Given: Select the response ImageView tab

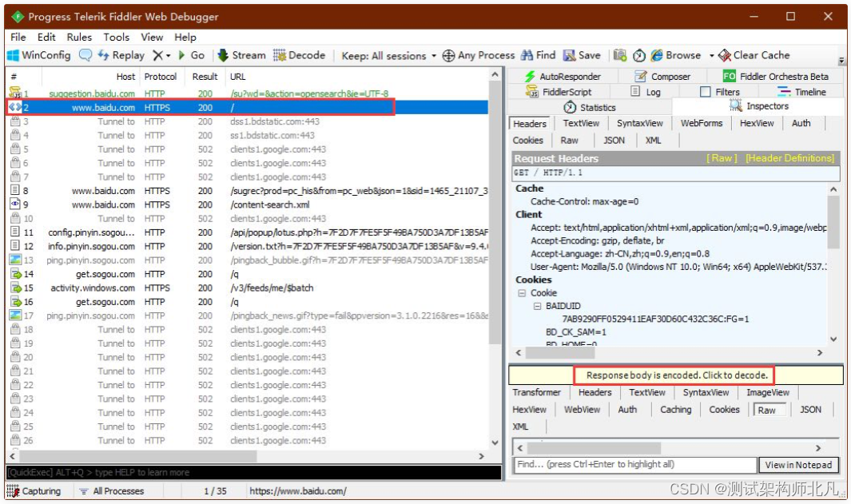Looking at the screenshot, I should click(x=767, y=392).
